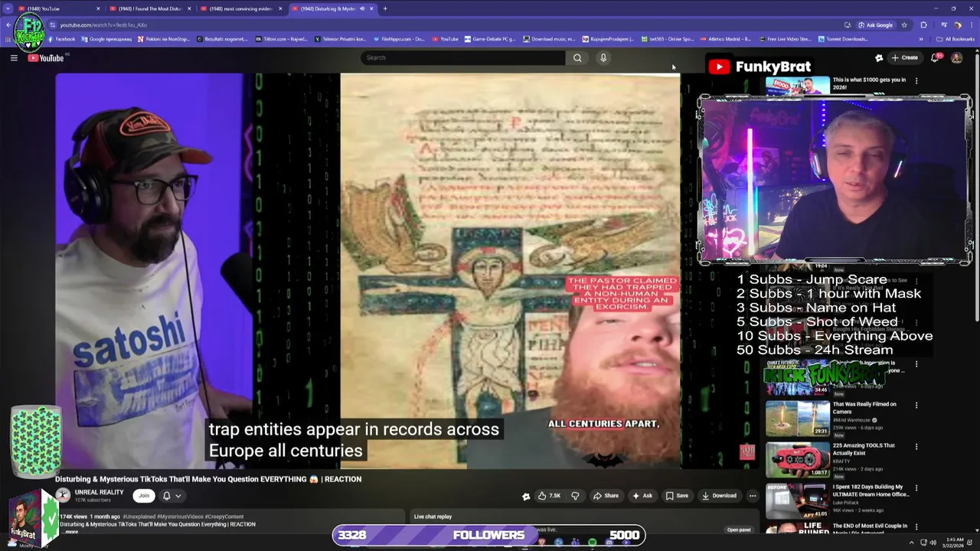Open the Facebook bookmark
Image resolution: width=980 pixels, height=551 pixels.
(62, 39)
